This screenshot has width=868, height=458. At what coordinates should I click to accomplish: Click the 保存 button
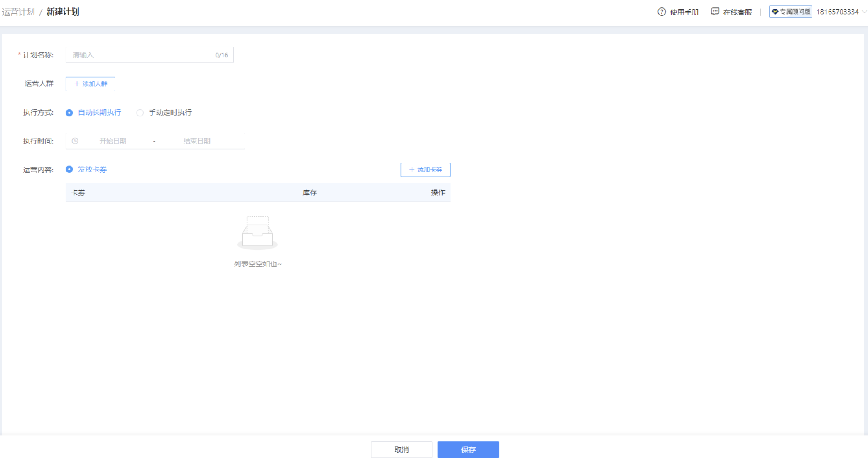tap(468, 449)
